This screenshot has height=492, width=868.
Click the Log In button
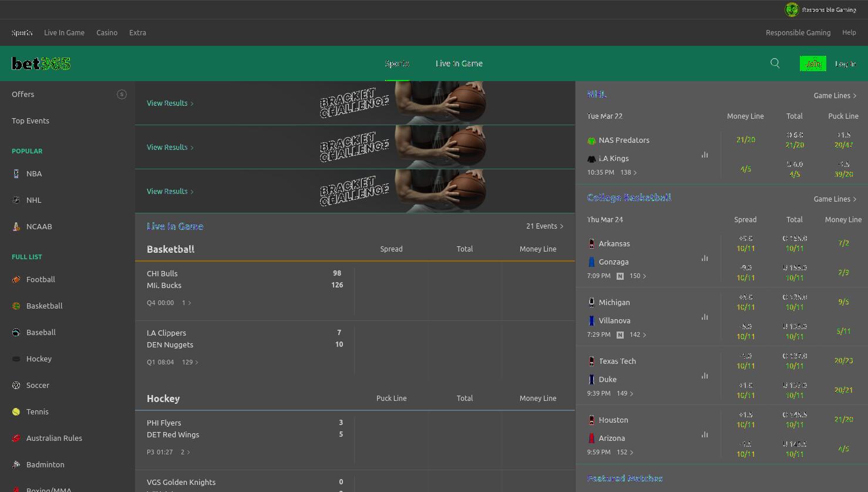pos(846,63)
